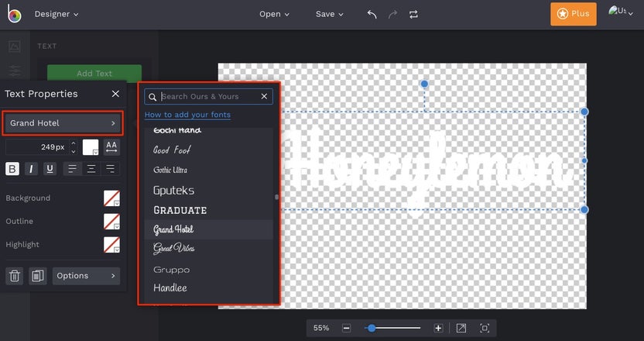The image size is (644, 341).
Task: Clear the font search with X
Action: (x=264, y=96)
